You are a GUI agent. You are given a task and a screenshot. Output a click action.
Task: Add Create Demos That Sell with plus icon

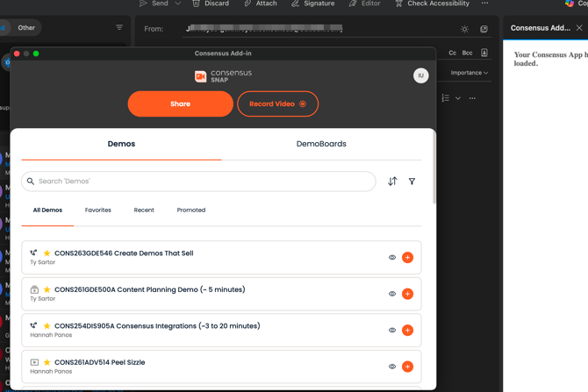(x=407, y=258)
